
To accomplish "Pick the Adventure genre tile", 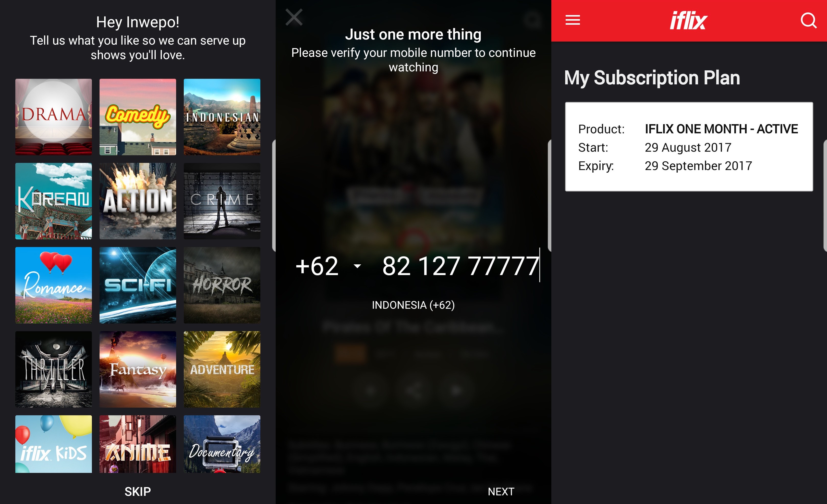I will click(x=222, y=369).
